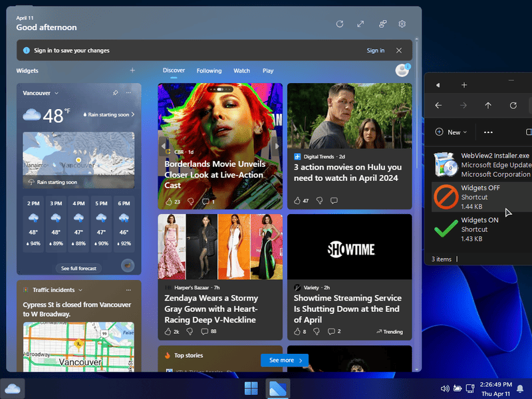This screenshot has width=532, height=399.
Task: Open the Vancouver weather map thumbnail
Action: coord(78,160)
